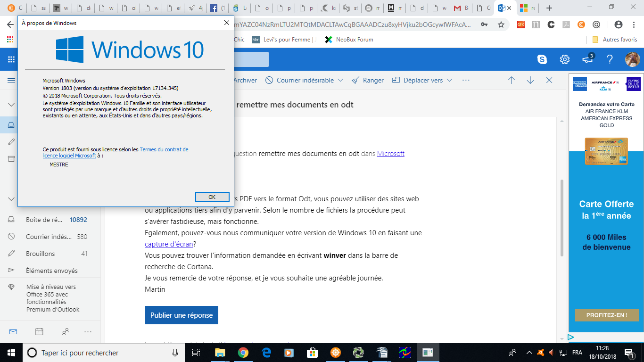This screenshot has width=644, height=362.
Task: Switch to People module icon
Action: (65, 332)
